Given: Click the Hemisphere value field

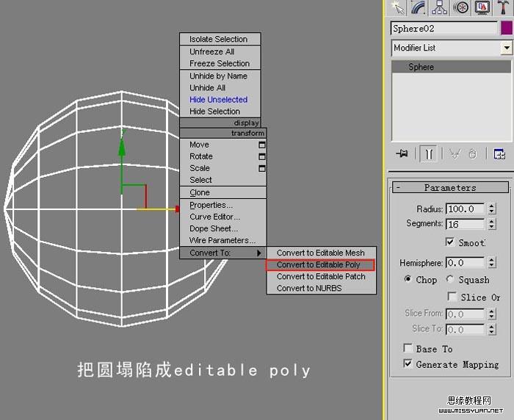Looking at the screenshot, I should pyautogui.click(x=465, y=263).
